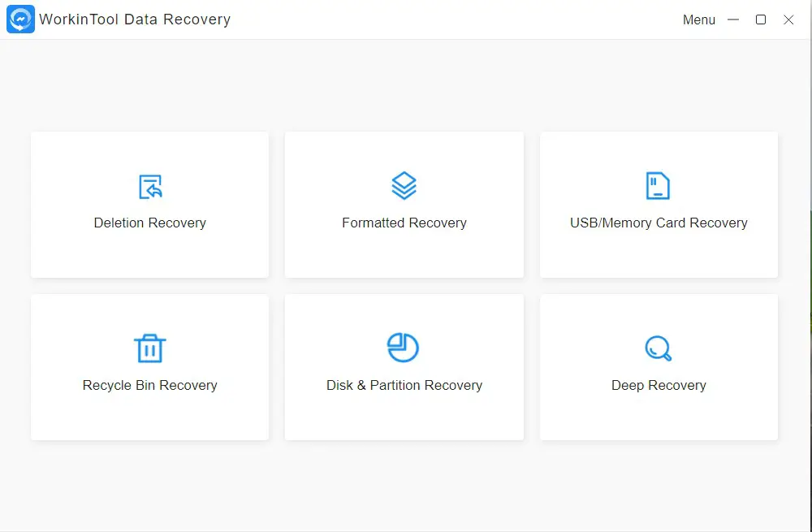Select the USB/Memory Card Recovery label
The image size is (812, 532).
pos(659,223)
